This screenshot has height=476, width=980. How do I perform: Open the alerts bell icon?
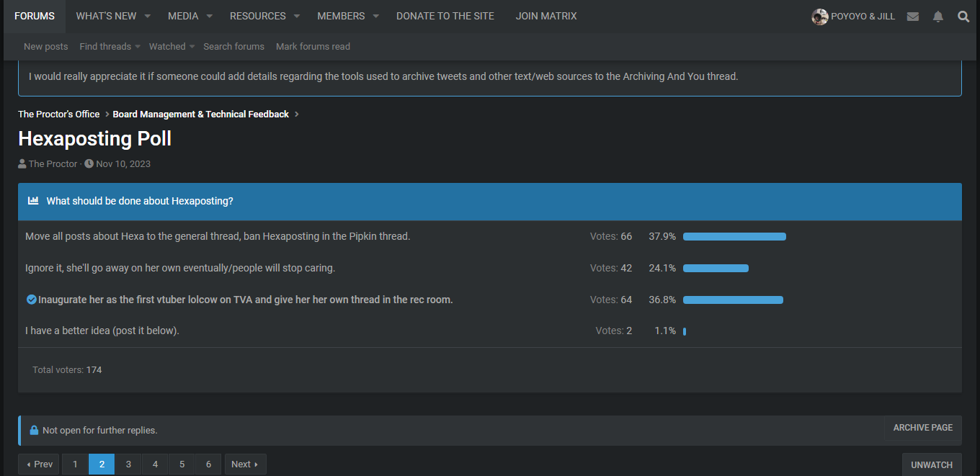[938, 16]
